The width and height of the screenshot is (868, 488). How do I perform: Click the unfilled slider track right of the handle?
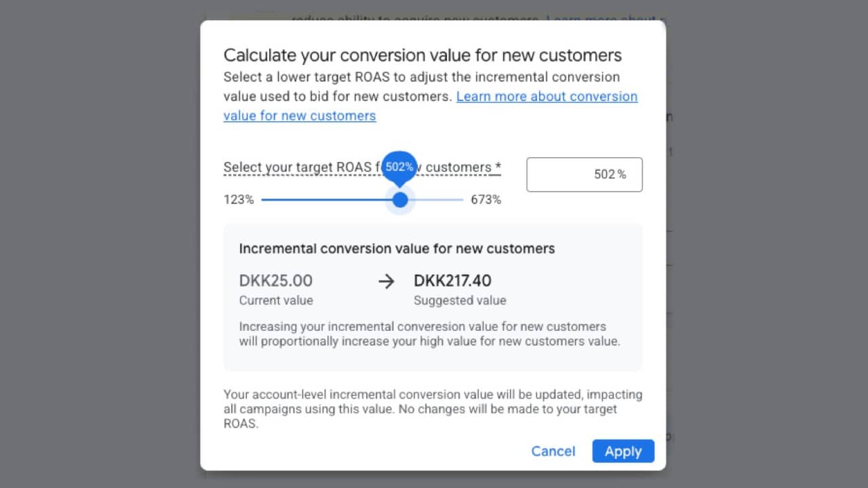pyautogui.click(x=437, y=200)
